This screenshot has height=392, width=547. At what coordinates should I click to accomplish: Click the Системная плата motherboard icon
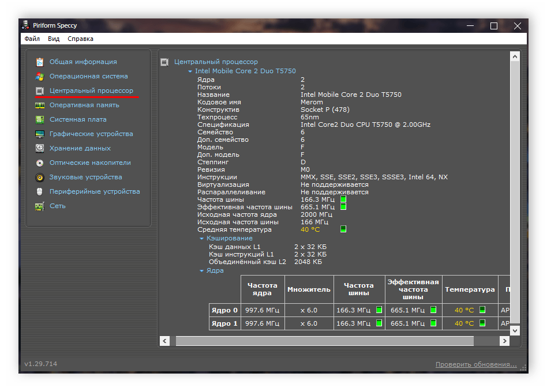40,119
